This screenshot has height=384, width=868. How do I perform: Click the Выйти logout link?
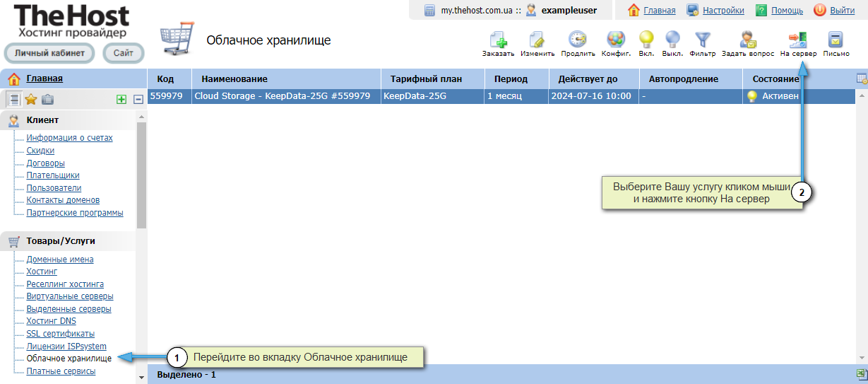pos(843,10)
